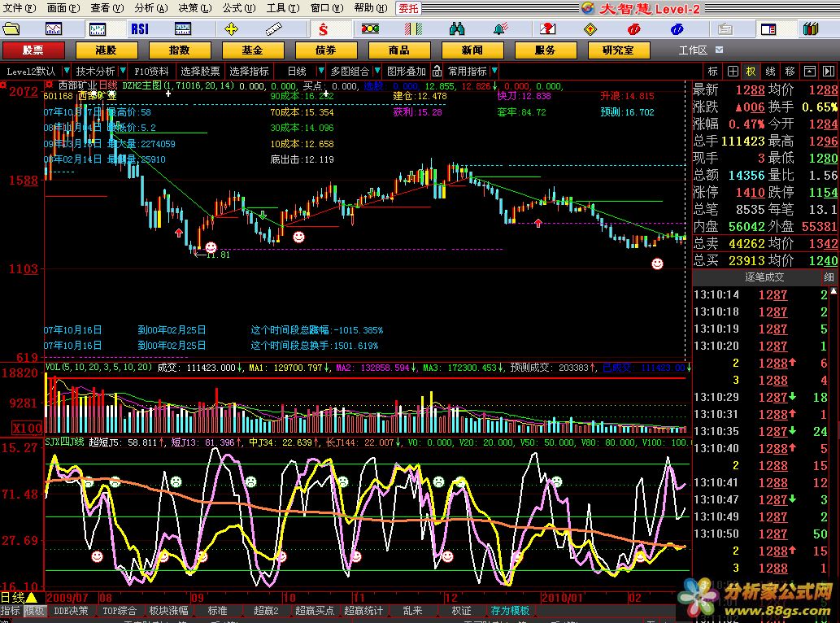Click the candlestick chart toolbar icon

pyautogui.click(x=97, y=29)
